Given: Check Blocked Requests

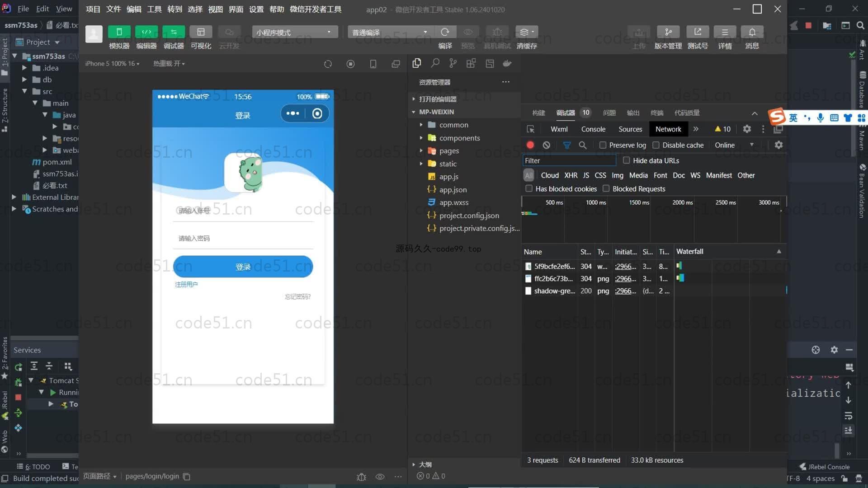Looking at the screenshot, I should point(606,188).
